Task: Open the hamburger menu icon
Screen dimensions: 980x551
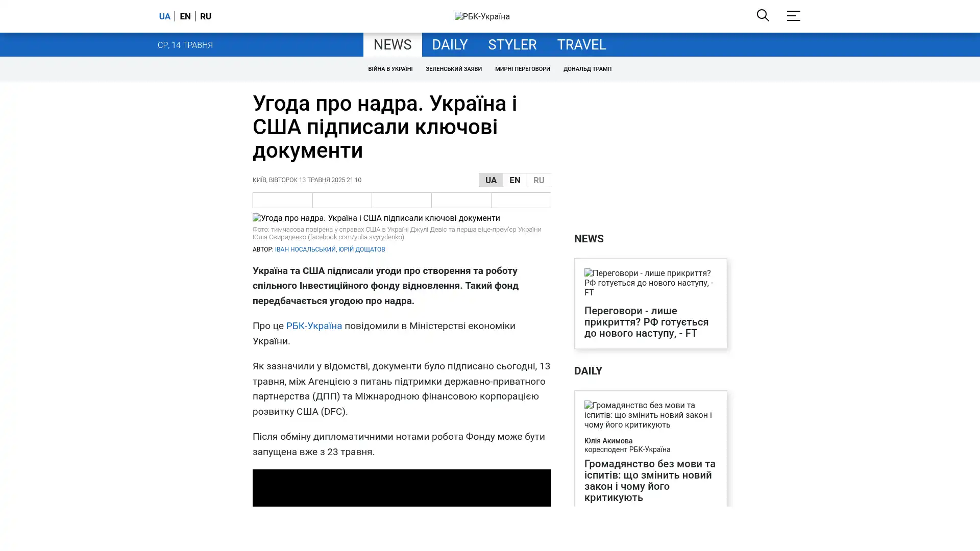Action: point(793,16)
